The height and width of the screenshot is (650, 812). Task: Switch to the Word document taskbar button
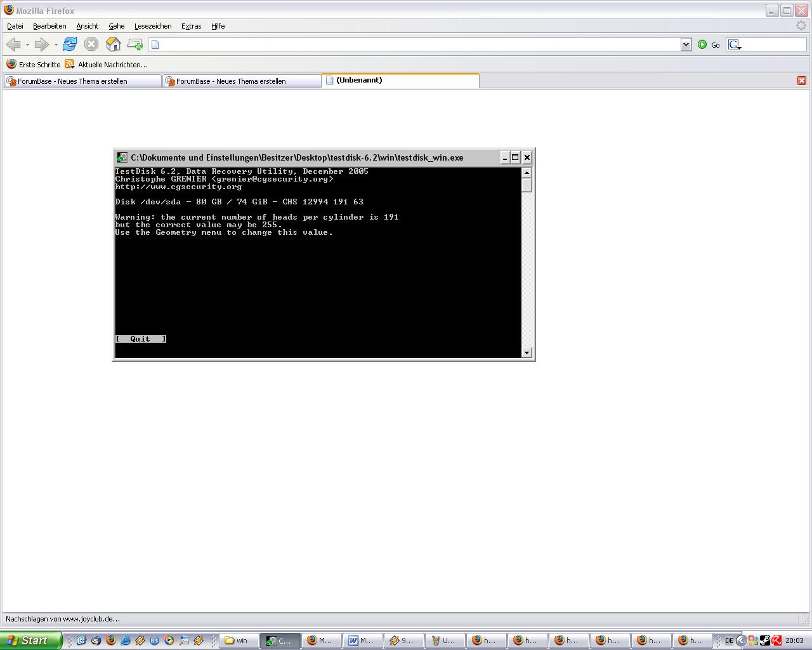362,640
